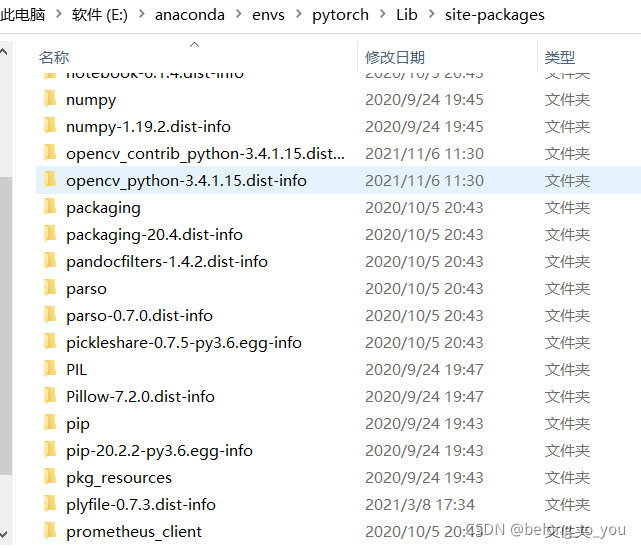641x548 pixels.
Task: Select the PIL folder name
Action: 76,369
